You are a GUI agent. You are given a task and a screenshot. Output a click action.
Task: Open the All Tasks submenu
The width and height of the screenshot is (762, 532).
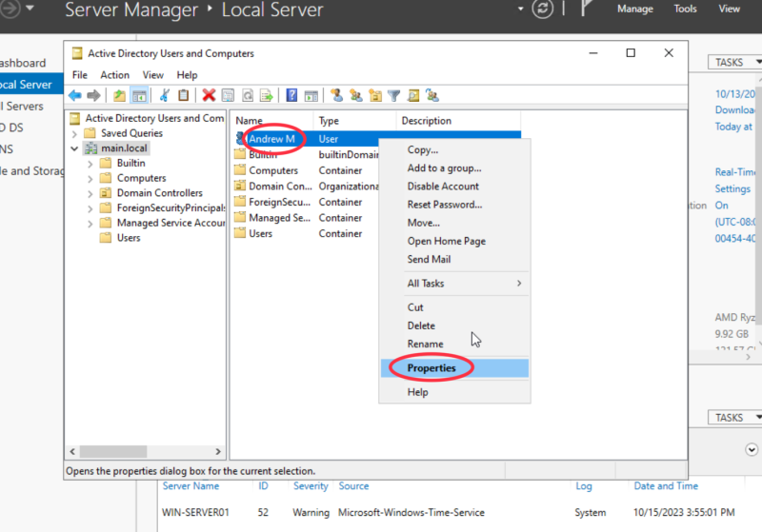click(x=464, y=284)
